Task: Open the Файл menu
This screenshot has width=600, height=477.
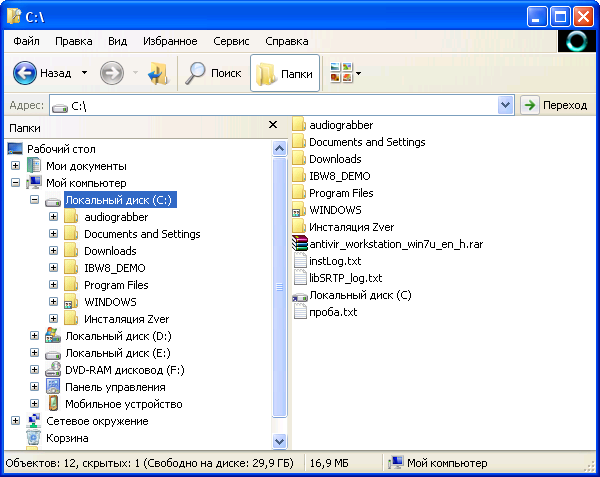Action: (x=26, y=41)
